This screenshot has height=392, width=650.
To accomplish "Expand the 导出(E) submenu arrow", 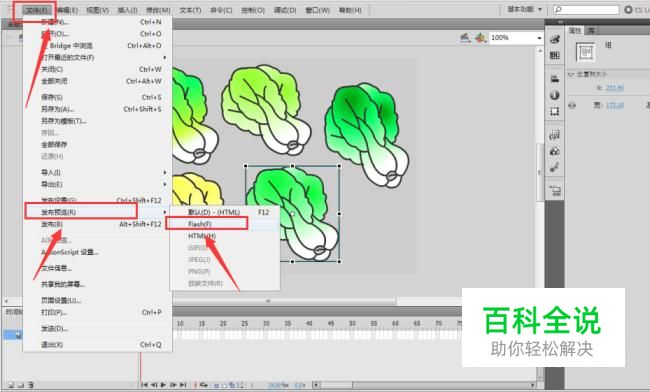I will 165,184.
